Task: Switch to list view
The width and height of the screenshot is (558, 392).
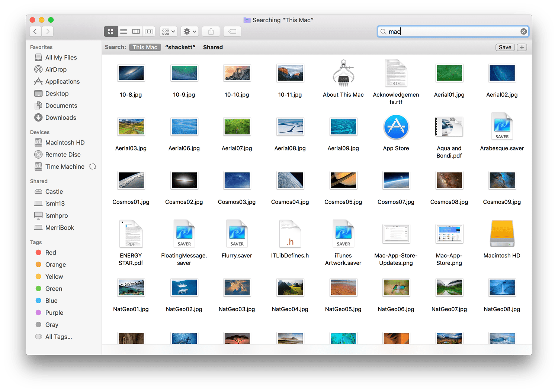Action: coord(124,32)
